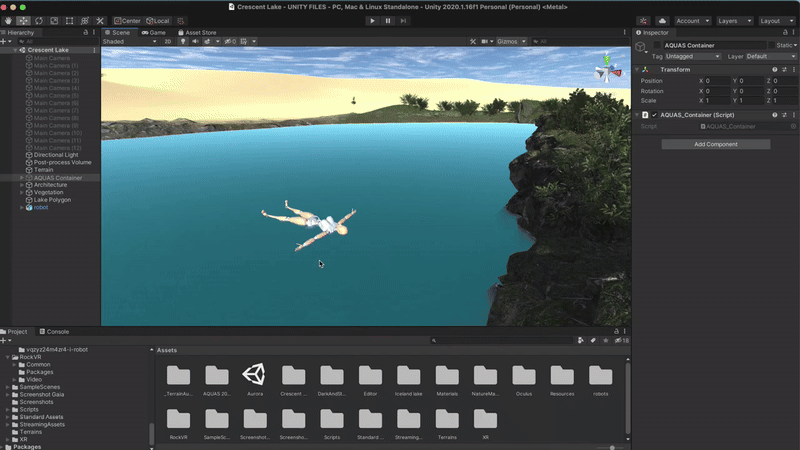The width and height of the screenshot is (800, 450).
Task: Open the Layout dropdown
Action: [x=777, y=21]
